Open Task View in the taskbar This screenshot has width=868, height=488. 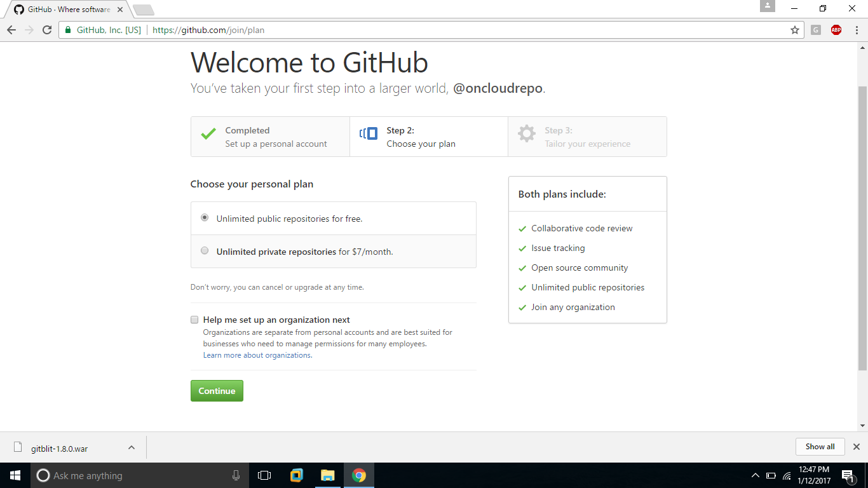click(264, 475)
